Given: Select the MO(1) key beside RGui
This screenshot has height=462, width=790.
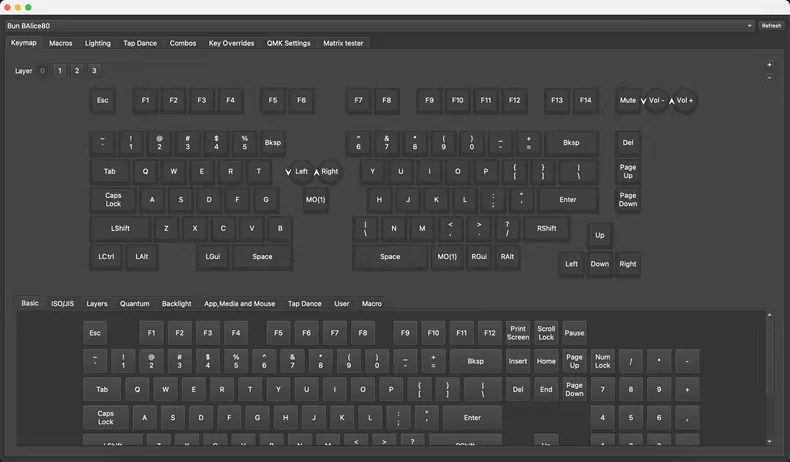Looking at the screenshot, I should [447, 256].
